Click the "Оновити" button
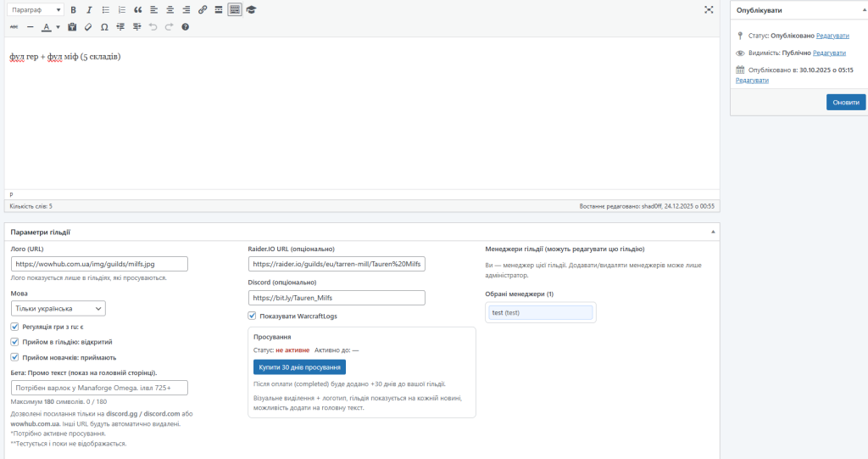 tap(845, 102)
